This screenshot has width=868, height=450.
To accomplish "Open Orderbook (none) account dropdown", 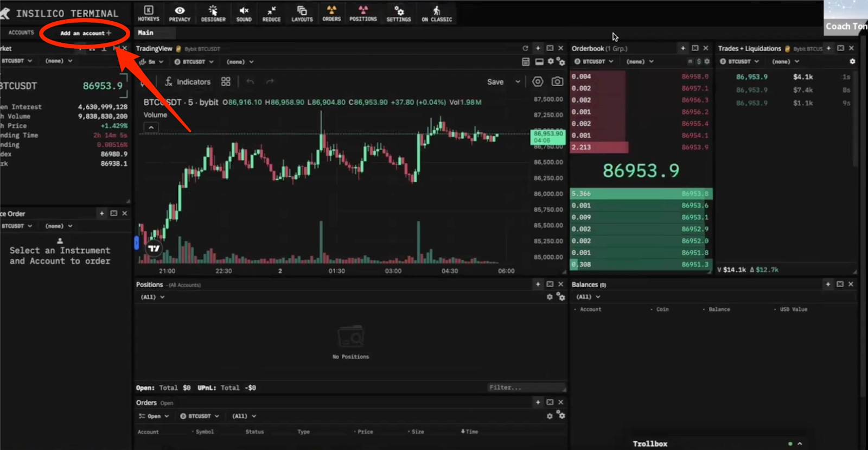I will point(640,61).
